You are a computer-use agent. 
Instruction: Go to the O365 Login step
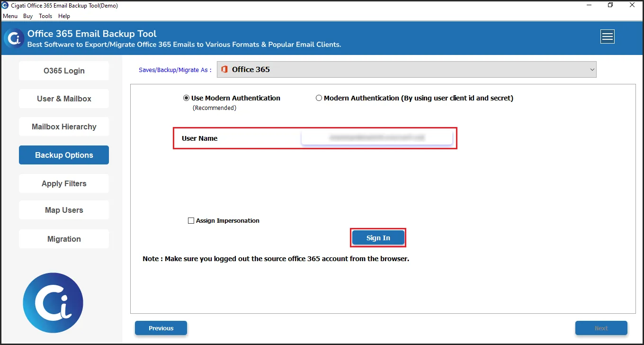coord(64,71)
